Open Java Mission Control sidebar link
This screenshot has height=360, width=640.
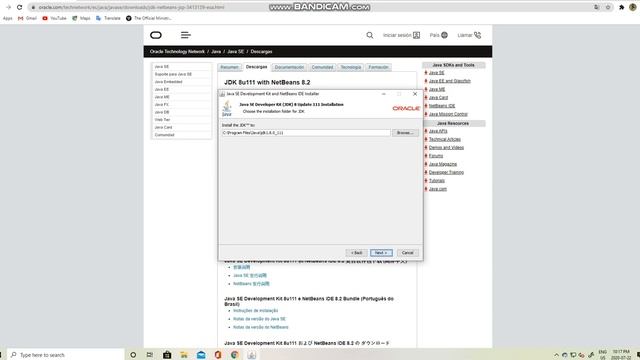click(448, 114)
